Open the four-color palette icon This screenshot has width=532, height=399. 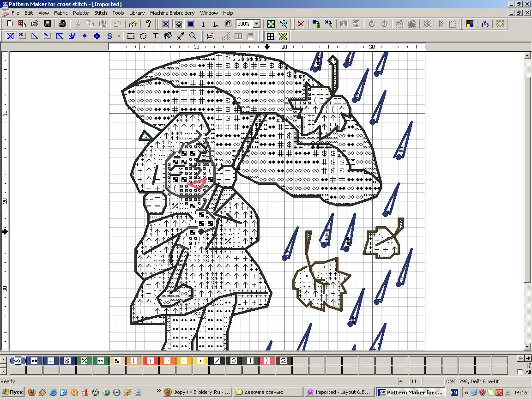tap(470, 24)
